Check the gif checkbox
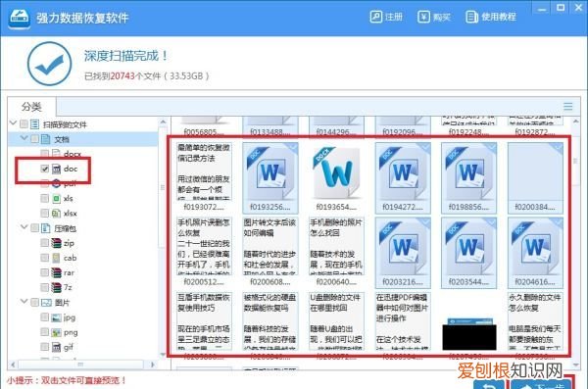The width and height of the screenshot is (588, 389). tap(45, 348)
